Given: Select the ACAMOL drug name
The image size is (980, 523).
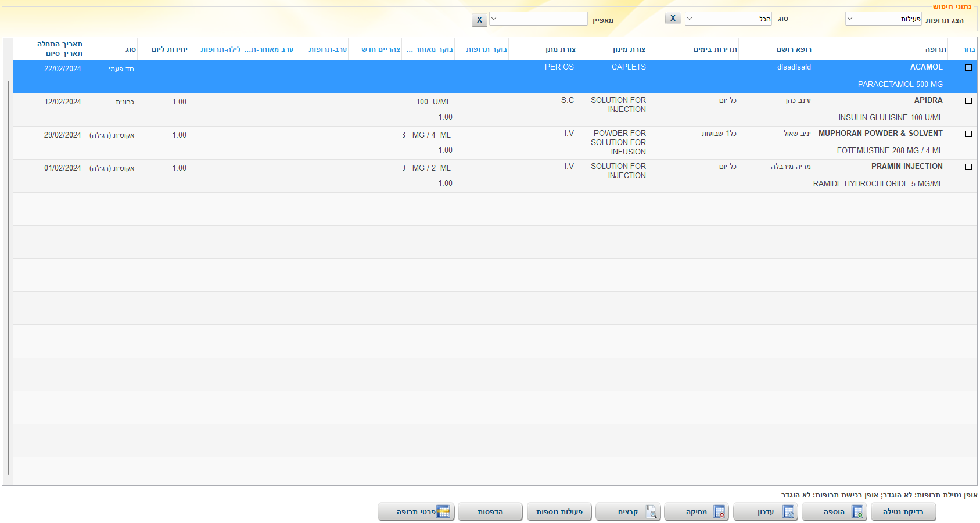Looking at the screenshot, I should (926, 67).
